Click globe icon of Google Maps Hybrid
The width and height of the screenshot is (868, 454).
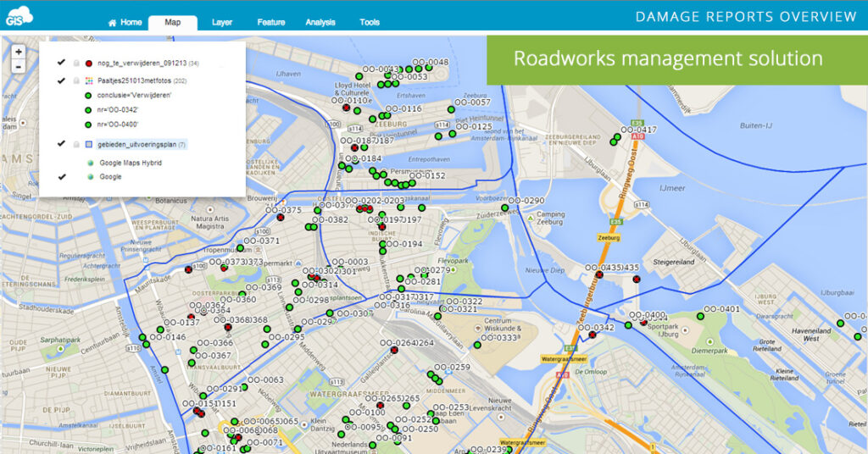tap(90, 163)
